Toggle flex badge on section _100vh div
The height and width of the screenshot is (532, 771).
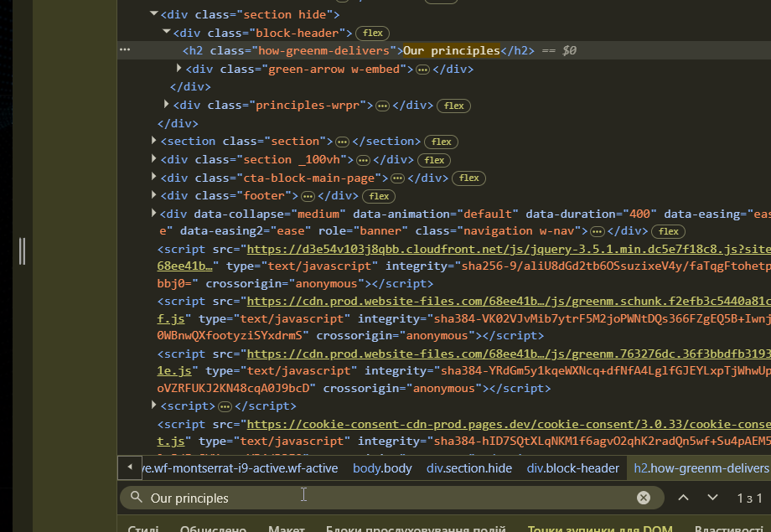click(434, 160)
